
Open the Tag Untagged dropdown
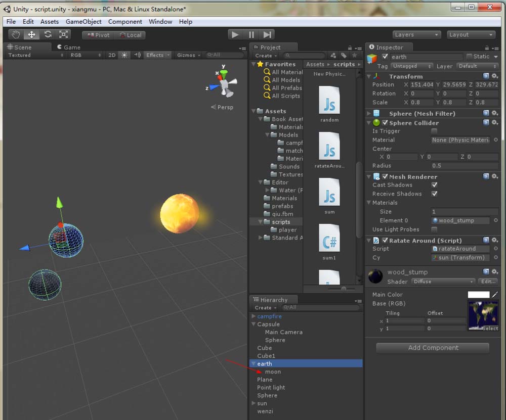(x=412, y=66)
